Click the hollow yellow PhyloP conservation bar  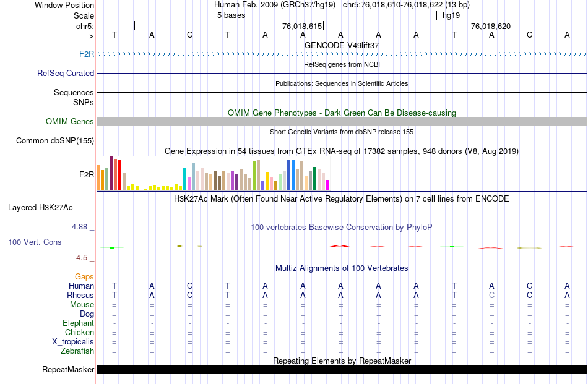point(189,246)
